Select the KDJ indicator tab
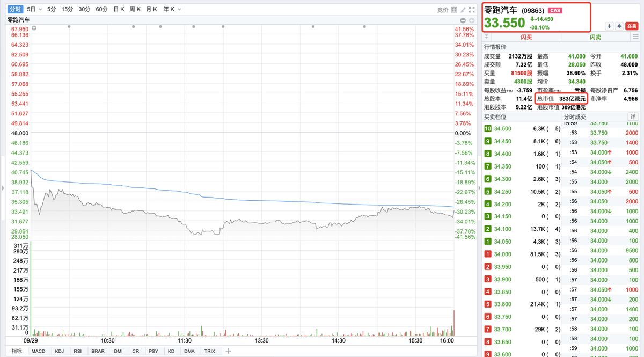The image size is (644, 357). 58,351
